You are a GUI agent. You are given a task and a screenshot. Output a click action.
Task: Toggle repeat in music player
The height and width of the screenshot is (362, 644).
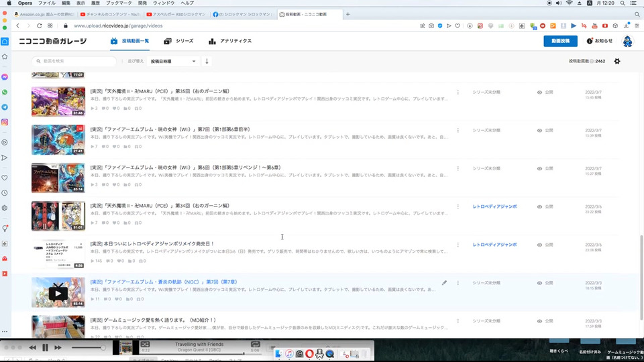point(255,345)
